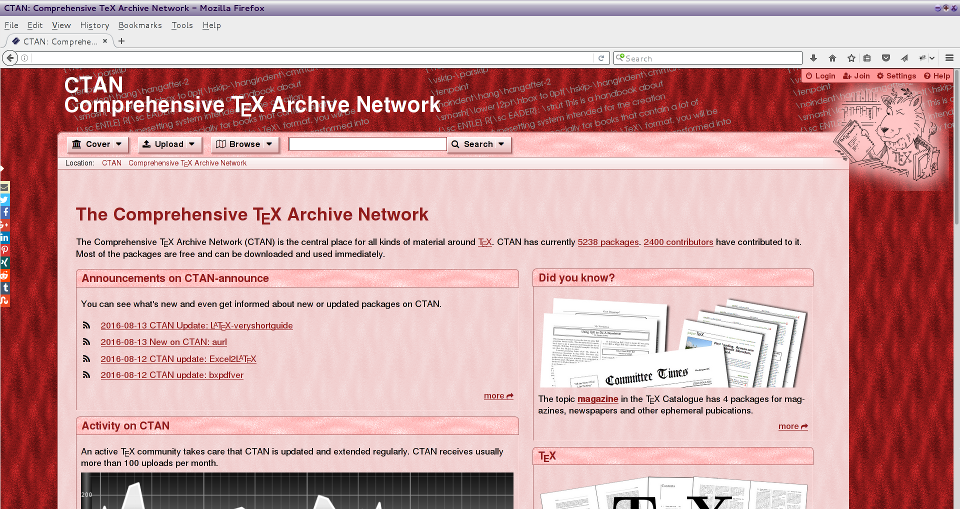Focus the CTAN site search field

367,144
